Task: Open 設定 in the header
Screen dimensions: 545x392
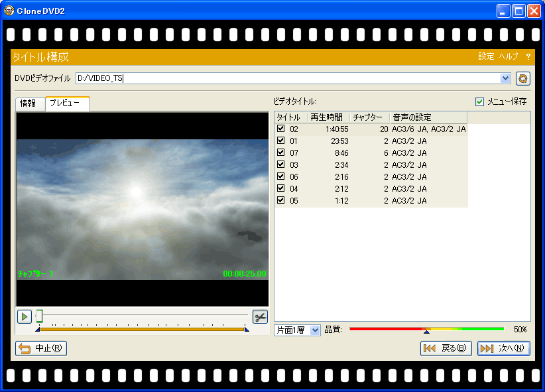Action: tap(486, 56)
